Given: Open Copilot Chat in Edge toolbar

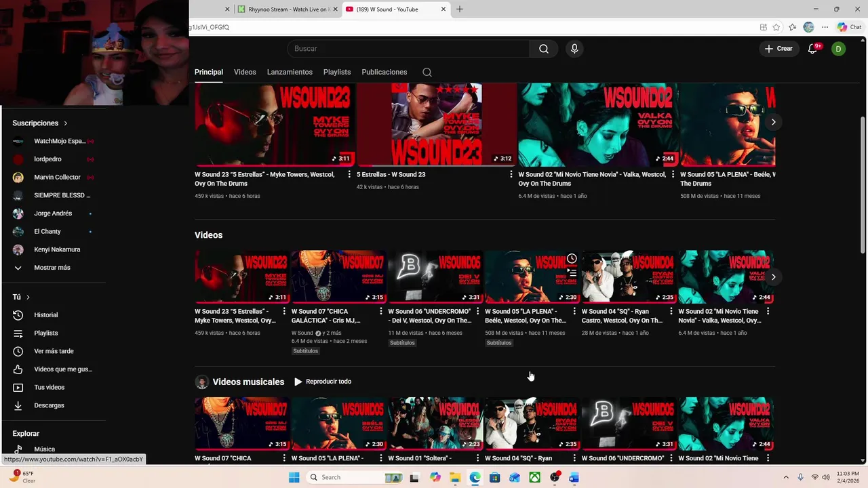Looking at the screenshot, I should point(850,27).
